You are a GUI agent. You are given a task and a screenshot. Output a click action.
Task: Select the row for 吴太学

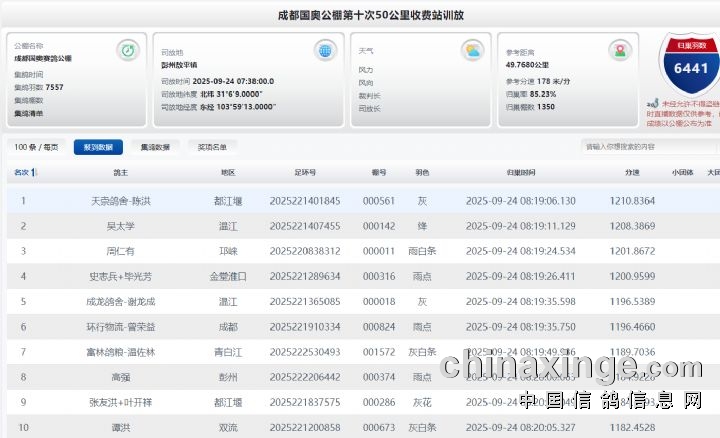360,226
